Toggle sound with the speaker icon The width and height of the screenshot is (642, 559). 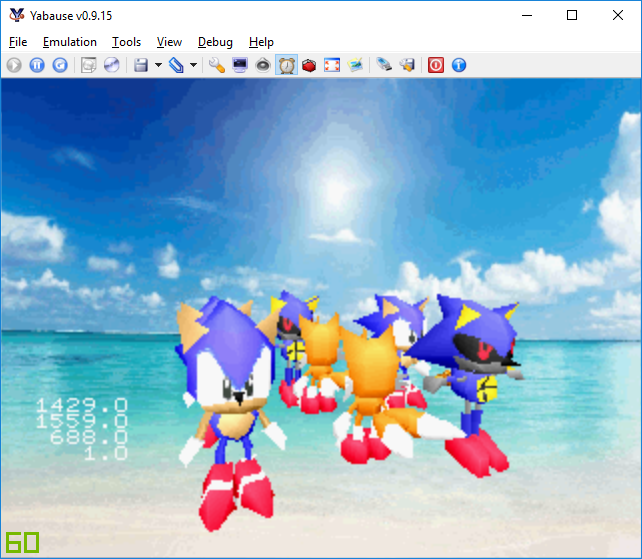[263, 65]
